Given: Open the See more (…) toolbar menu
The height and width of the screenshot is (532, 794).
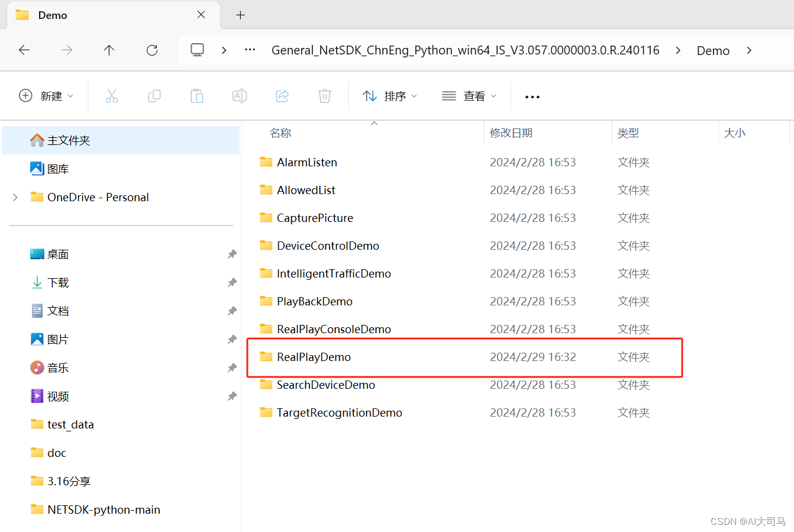Looking at the screenshot, I should pyautogui.click(x=532, y=96).
